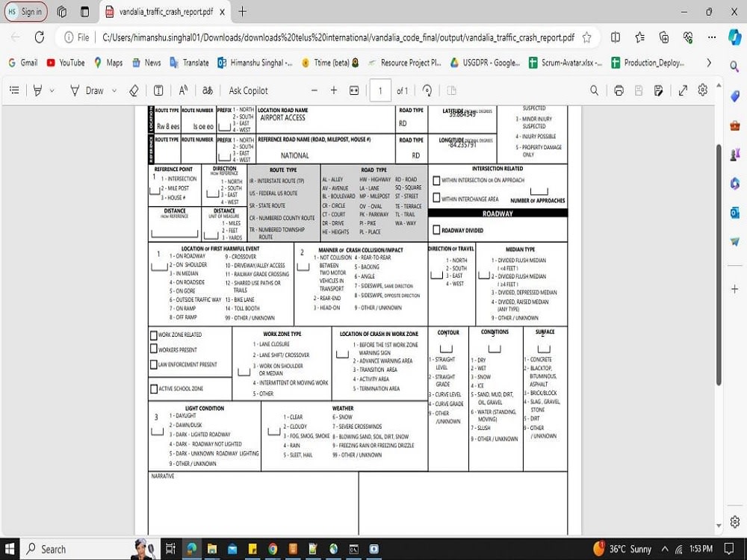
Task: Open the News bookmark
Action: 146,63
